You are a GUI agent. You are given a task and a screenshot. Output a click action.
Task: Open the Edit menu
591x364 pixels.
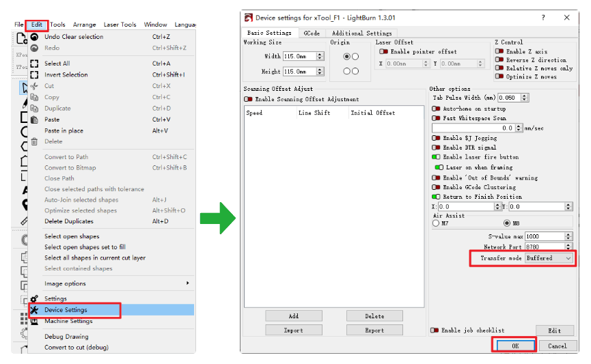click(37, 25)
